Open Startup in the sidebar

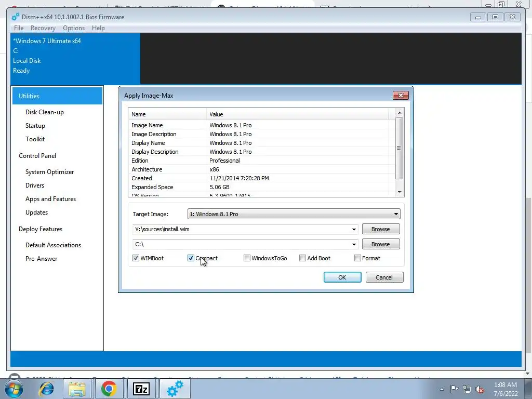tap(35, 126)
